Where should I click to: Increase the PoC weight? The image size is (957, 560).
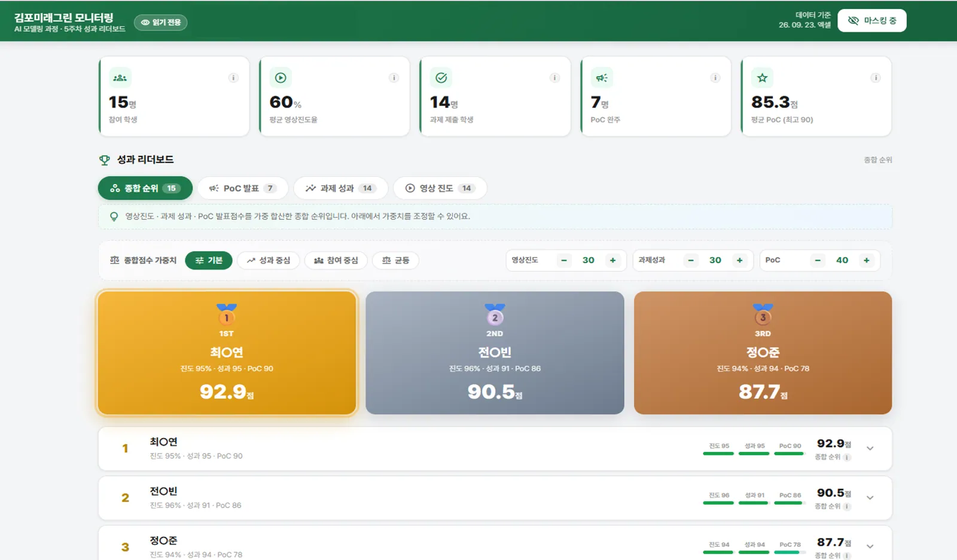coord(867,261)
